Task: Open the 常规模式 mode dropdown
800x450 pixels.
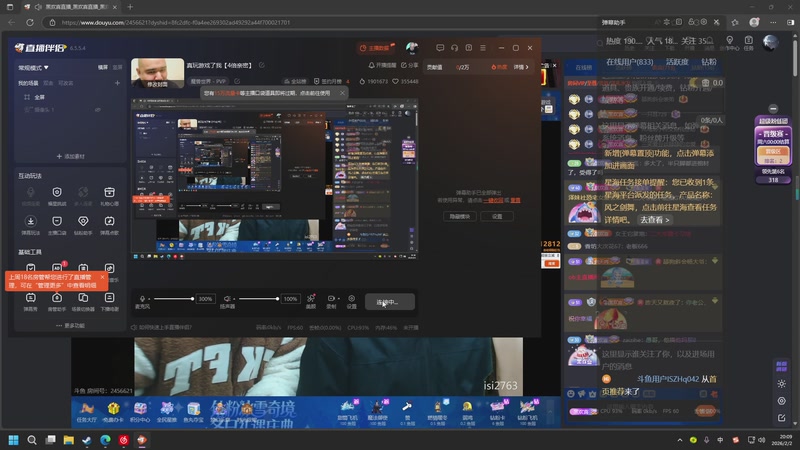Action: pyautogui.click(x=33, y=67)
